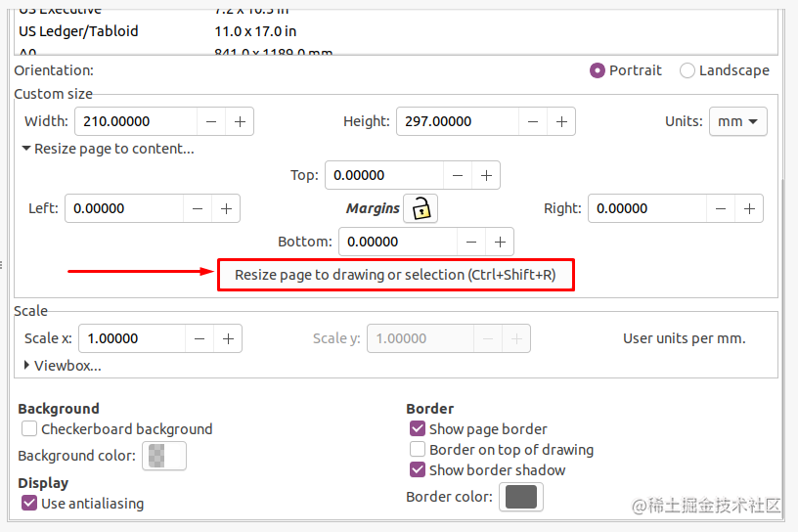Decrease Scale x value

[199, 338]
